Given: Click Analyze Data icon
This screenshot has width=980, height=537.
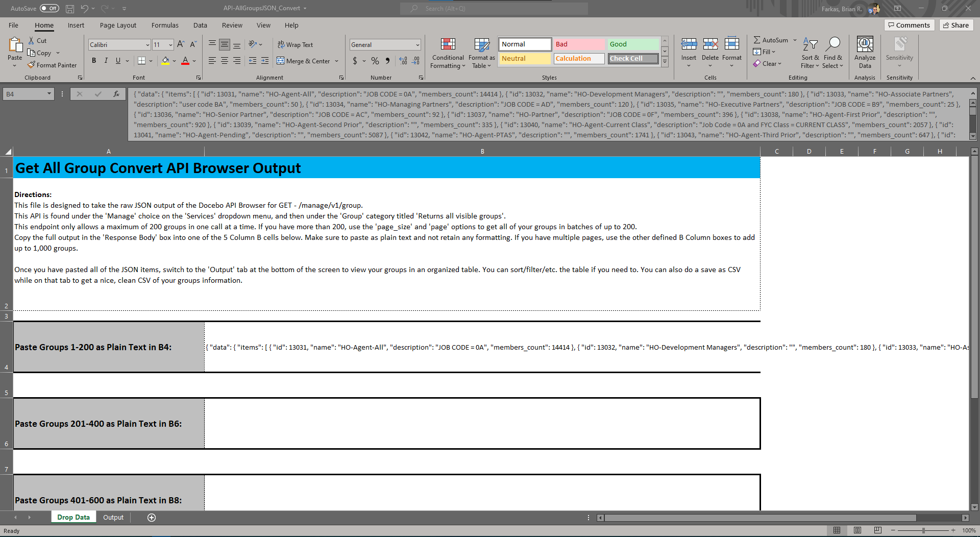Looking at the screenshot, I should click(865, 44).
